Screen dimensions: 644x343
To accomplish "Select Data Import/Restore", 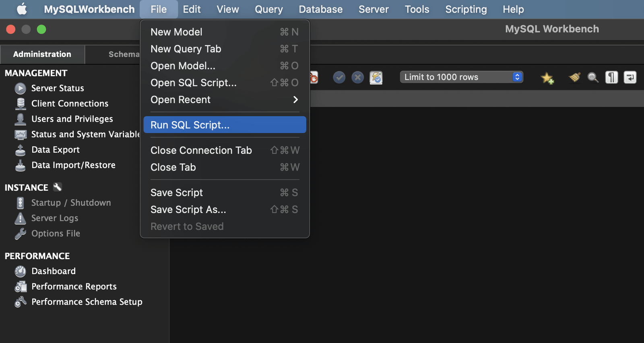I will 73,165.
